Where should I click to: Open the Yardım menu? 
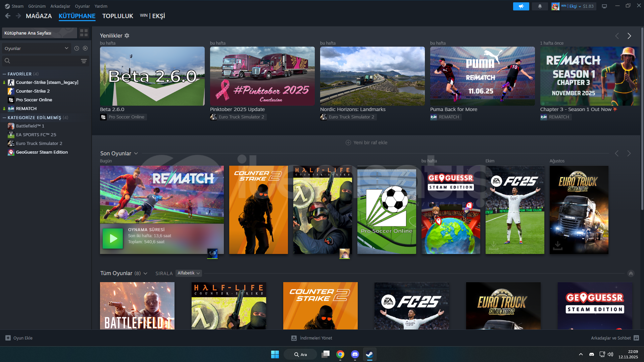click(101, 6)
